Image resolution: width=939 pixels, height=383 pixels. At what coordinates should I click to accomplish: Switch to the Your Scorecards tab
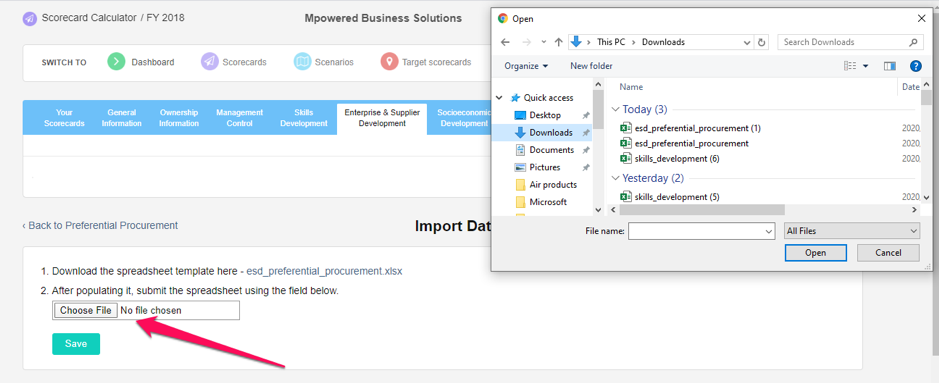pos(64,118)
